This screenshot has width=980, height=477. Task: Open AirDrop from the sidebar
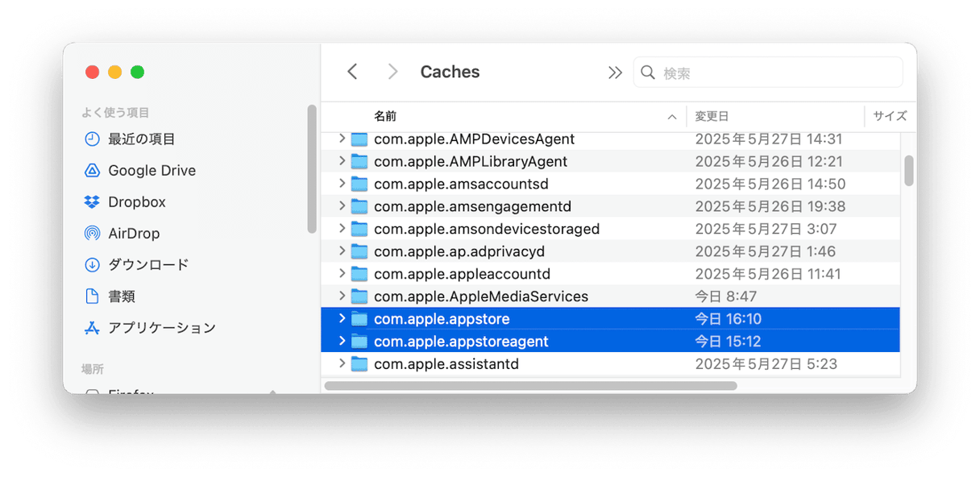coord(134,234)
